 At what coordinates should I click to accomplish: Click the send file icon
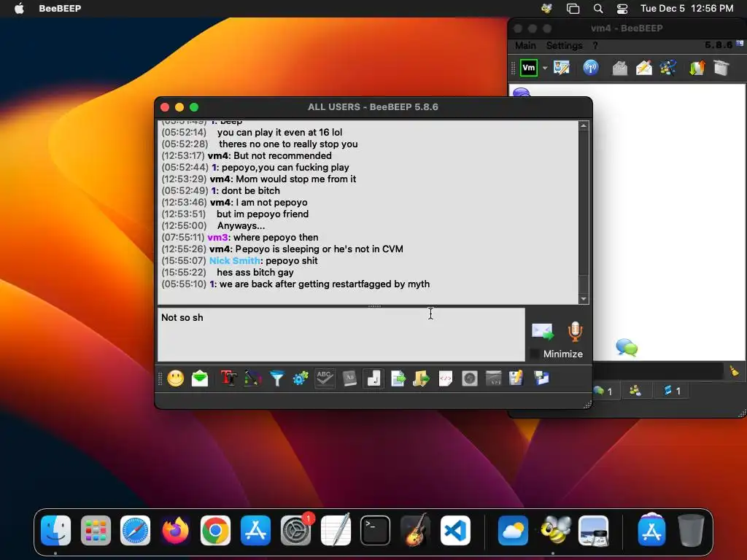(x=398, y=378)
